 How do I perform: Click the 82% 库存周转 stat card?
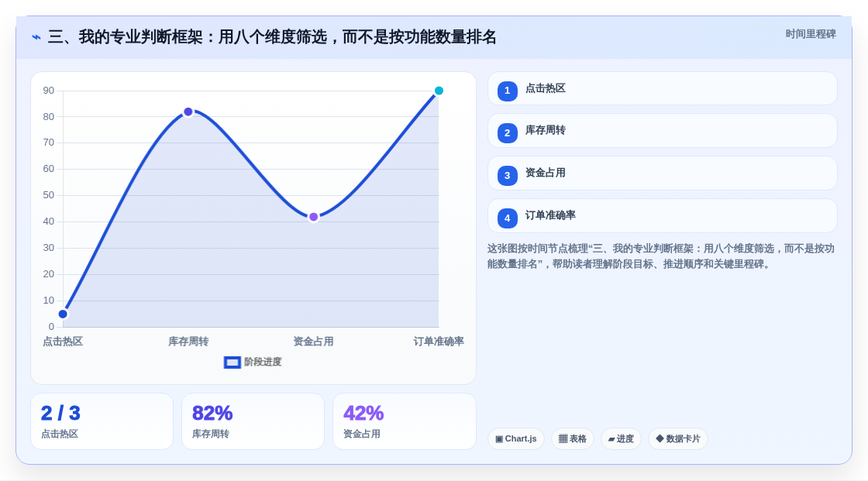coord(253,421)
